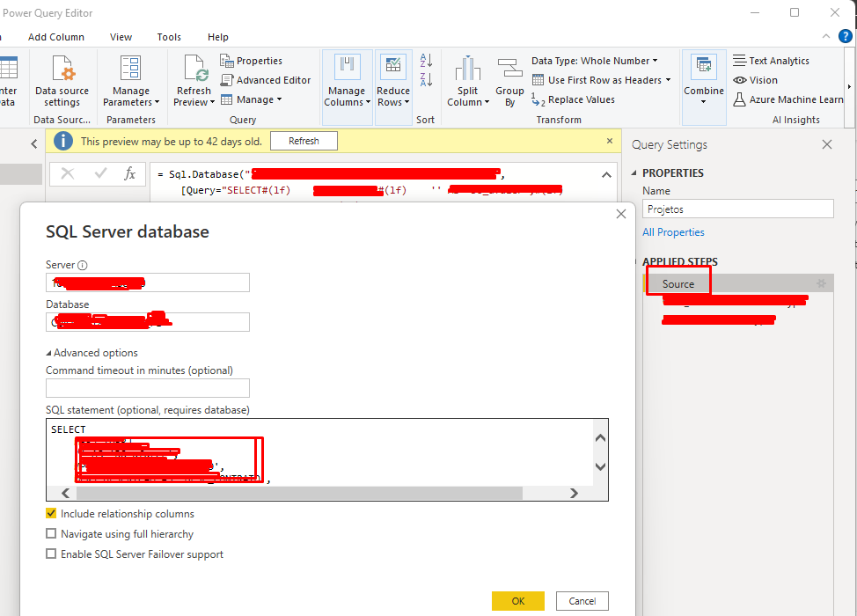857x616 pixels.
Task: Select the Source applied step
Action: click(x=678, y=283)
